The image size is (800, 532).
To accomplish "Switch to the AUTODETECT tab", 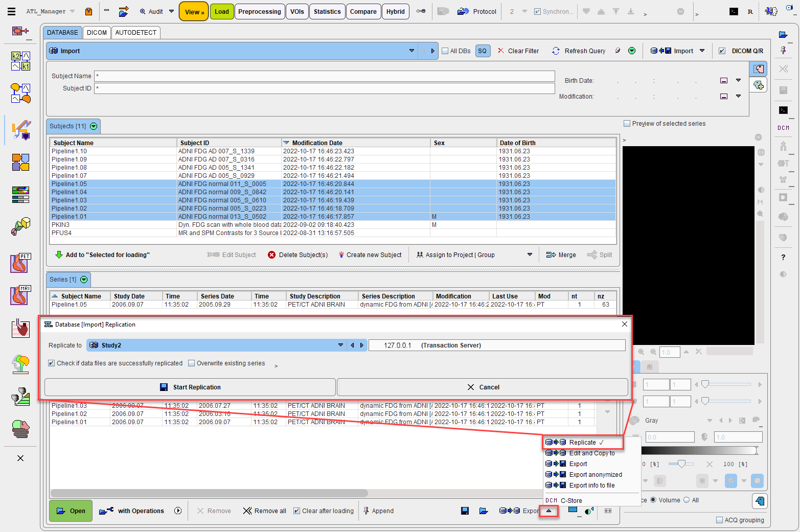I will pos(136,32).
